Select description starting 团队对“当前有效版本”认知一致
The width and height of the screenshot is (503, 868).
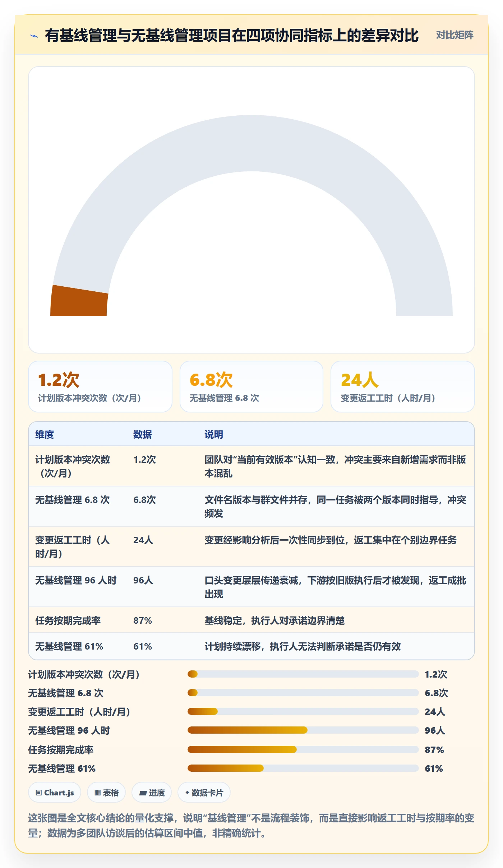(x=335, y=466)
